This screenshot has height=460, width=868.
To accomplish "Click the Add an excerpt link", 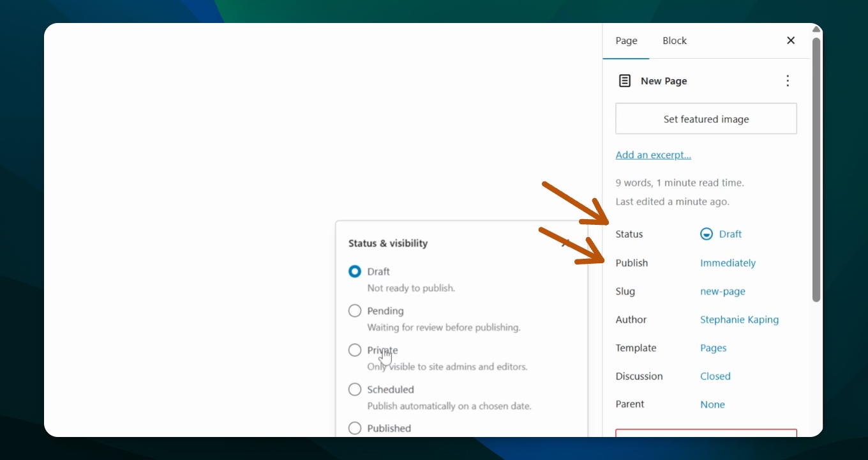I will [x=654, y=155].
